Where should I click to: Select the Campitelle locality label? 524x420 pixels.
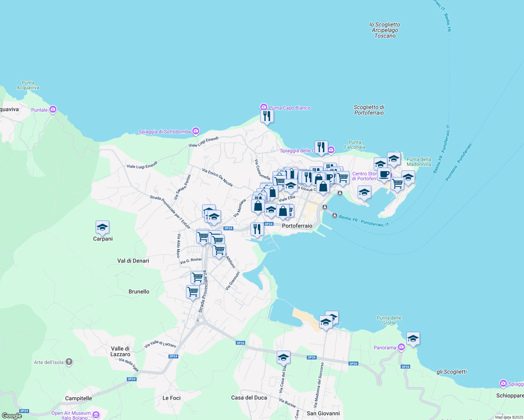point(78,398)
